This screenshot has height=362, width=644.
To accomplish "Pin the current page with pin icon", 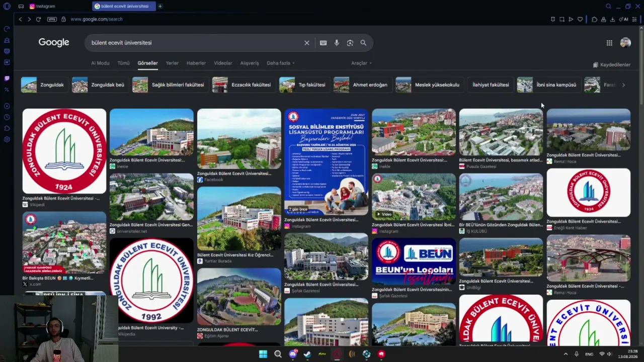I will click(x=553, y=19).
